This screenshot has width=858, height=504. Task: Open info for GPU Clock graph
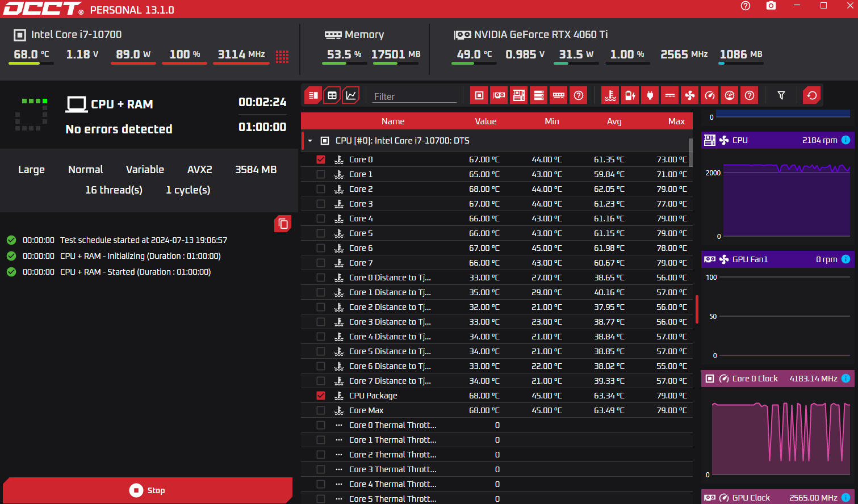coord(846,498)
